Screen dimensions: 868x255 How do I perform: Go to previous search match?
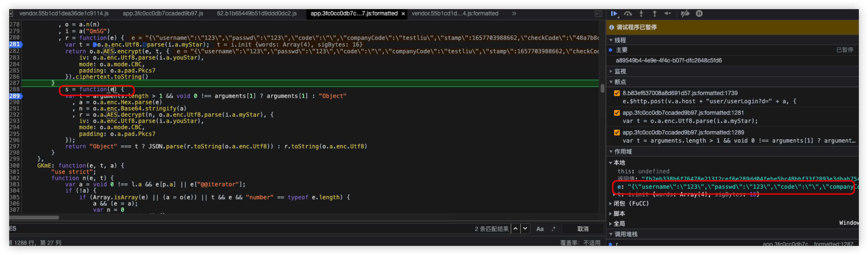[515, 229]
